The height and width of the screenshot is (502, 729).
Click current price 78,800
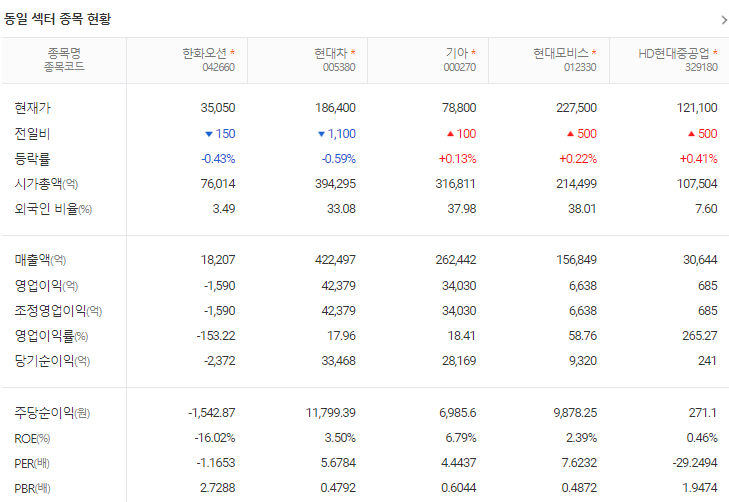point(459,108)
